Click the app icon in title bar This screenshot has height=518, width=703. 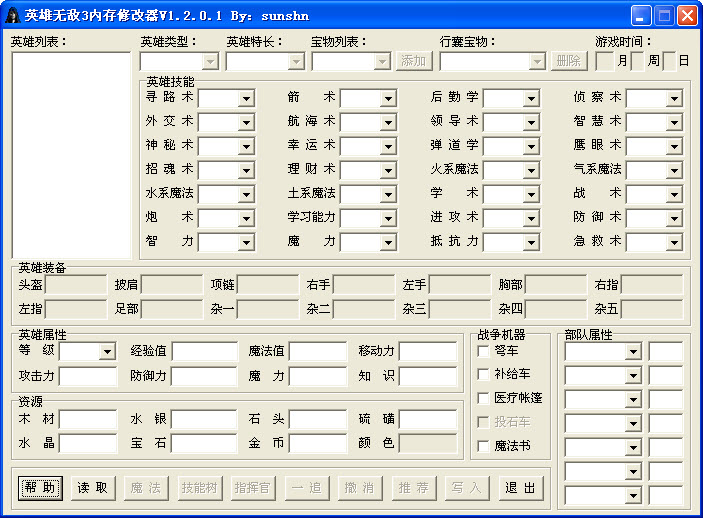(13, 15)
